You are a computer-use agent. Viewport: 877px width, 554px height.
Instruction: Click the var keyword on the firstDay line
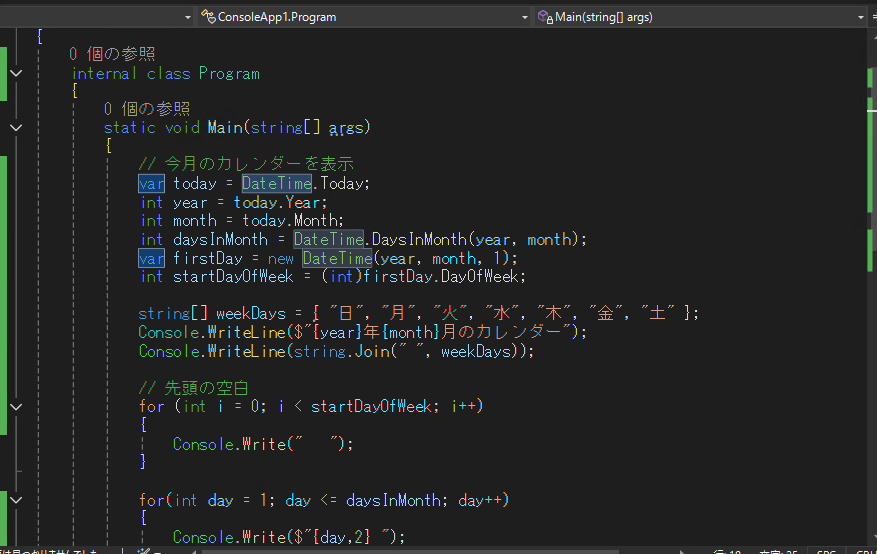(151, 258)
